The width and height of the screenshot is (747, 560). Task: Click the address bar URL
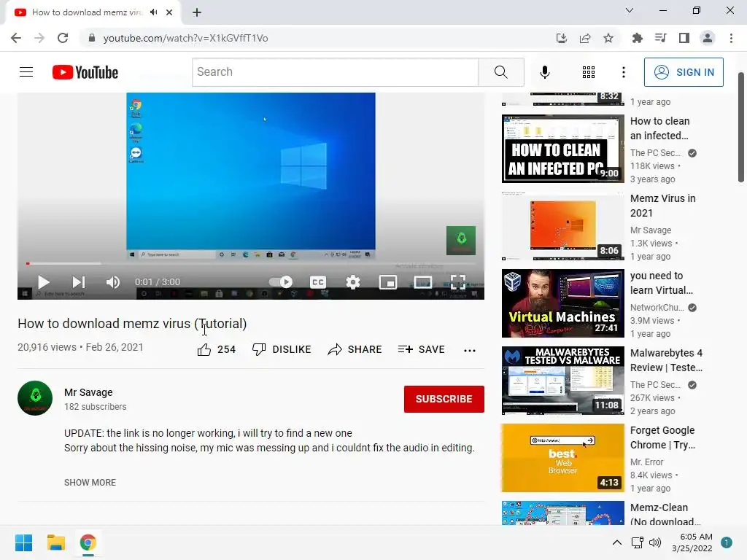185,38
